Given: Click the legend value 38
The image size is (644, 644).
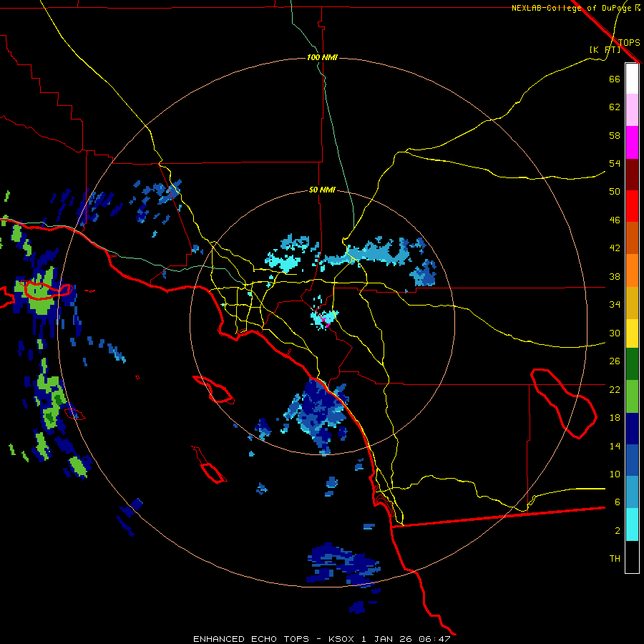Looking at the screenshot, I should pyautogui.click(x=615, y=277).
